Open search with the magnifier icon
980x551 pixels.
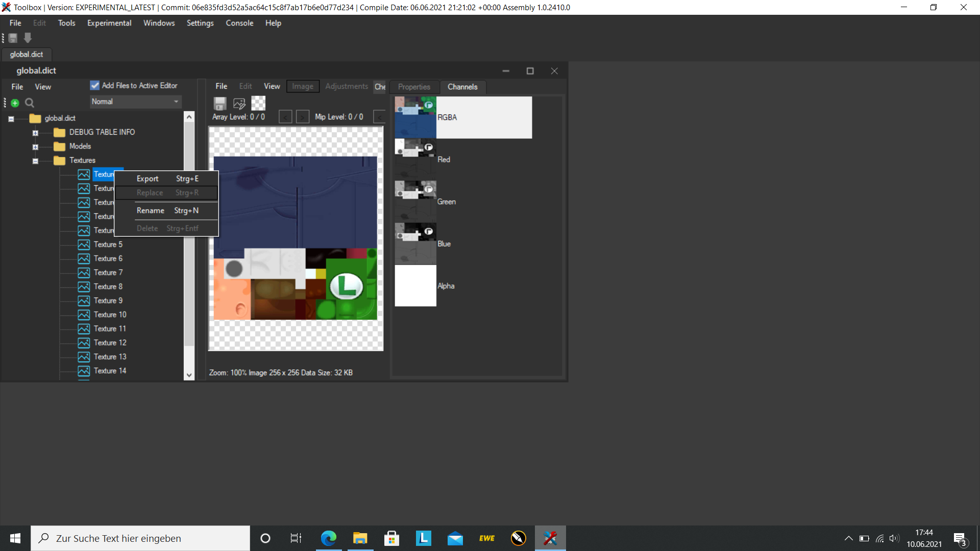[x=29, y=103]
